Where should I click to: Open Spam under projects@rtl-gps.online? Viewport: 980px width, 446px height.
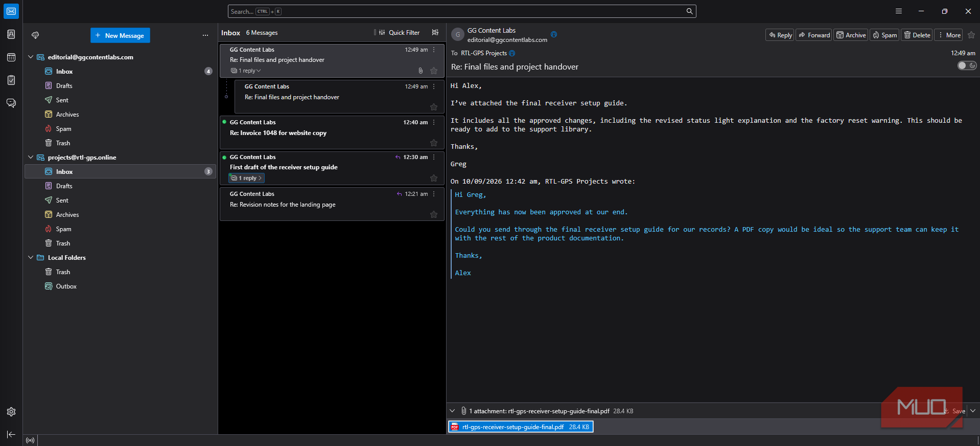120,229
